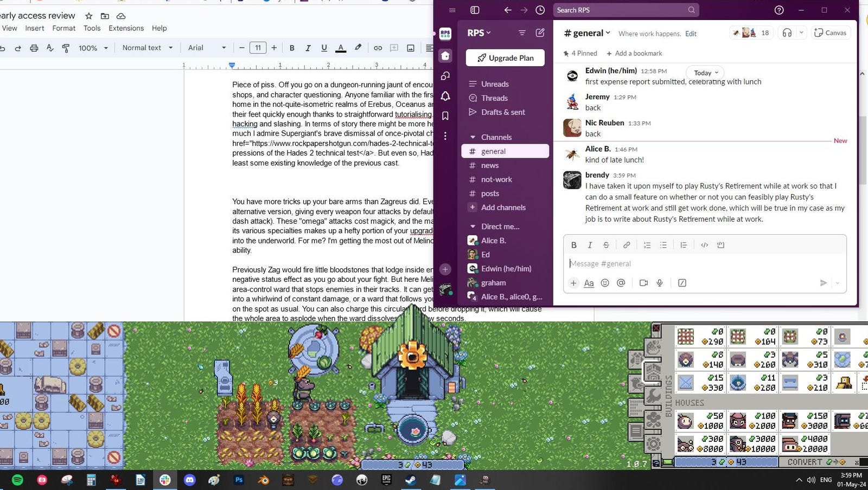The image size is (868, 490).
Task: Collapse the Channels section in sidebar
Action: pos(473,137)
